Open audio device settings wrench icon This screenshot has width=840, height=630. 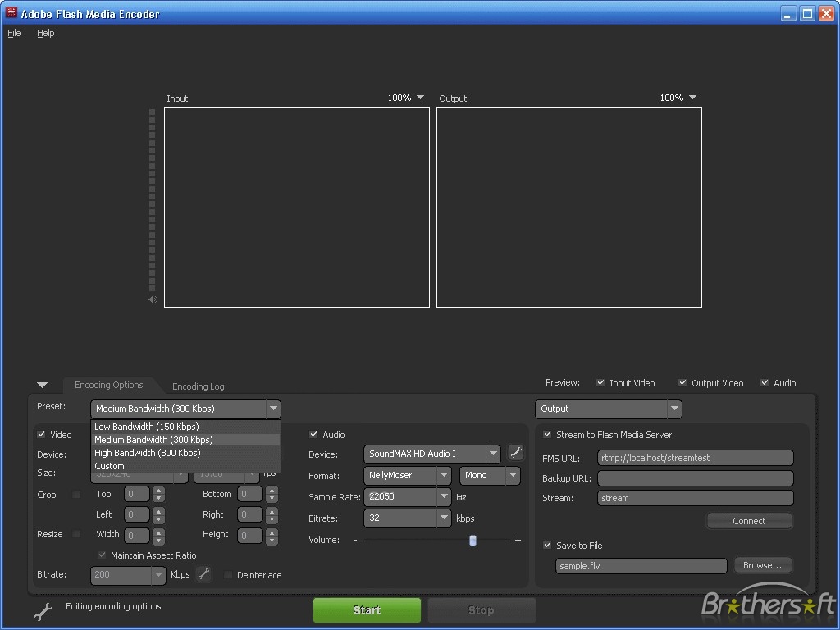point(516,453)
